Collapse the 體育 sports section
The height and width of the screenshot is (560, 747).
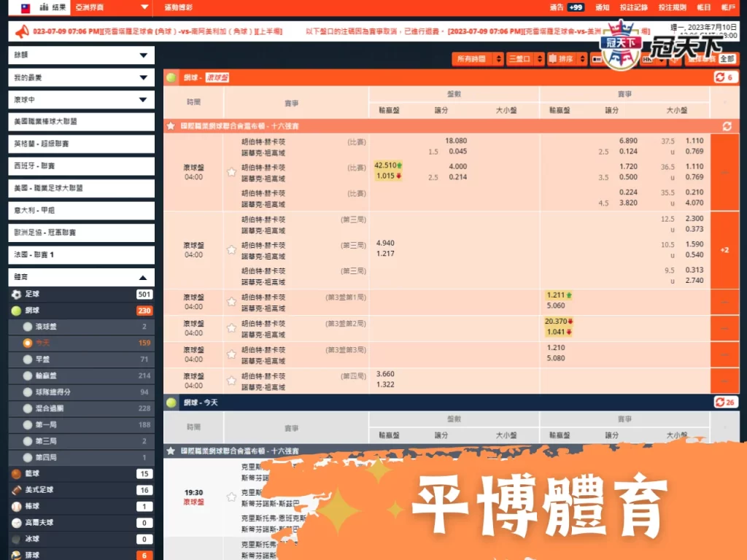coord(142,277)
